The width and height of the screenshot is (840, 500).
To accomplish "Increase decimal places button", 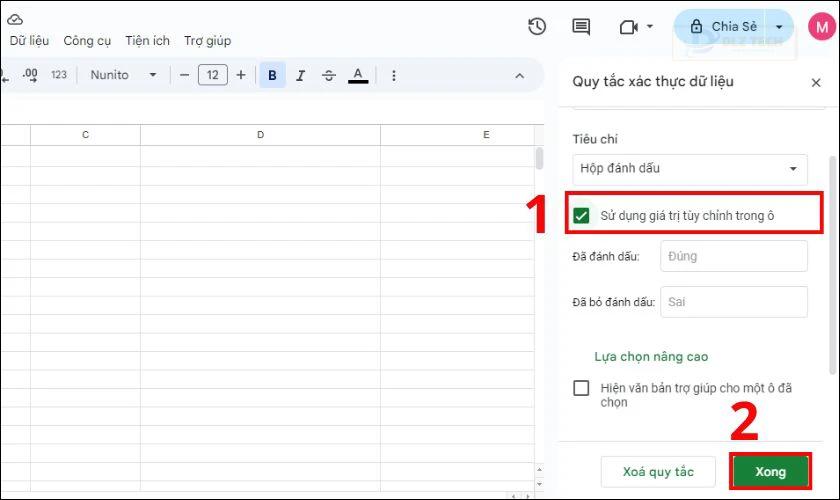I will pyautogui.click(x=30, y=75).
